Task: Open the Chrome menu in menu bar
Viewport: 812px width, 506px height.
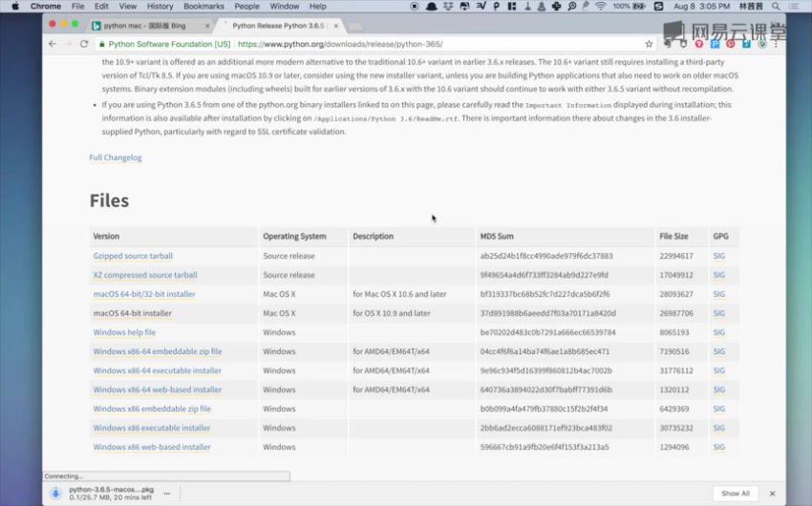Action: click(46, 7)
